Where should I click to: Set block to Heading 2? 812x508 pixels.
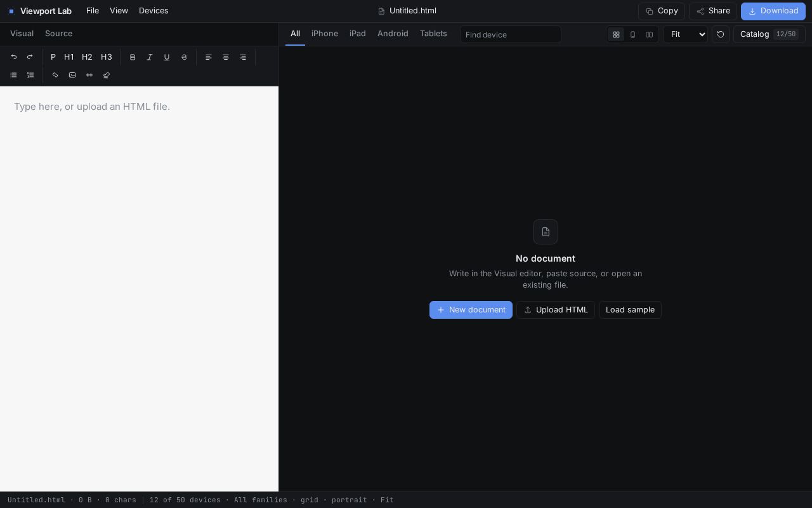(x=87, y=57)
